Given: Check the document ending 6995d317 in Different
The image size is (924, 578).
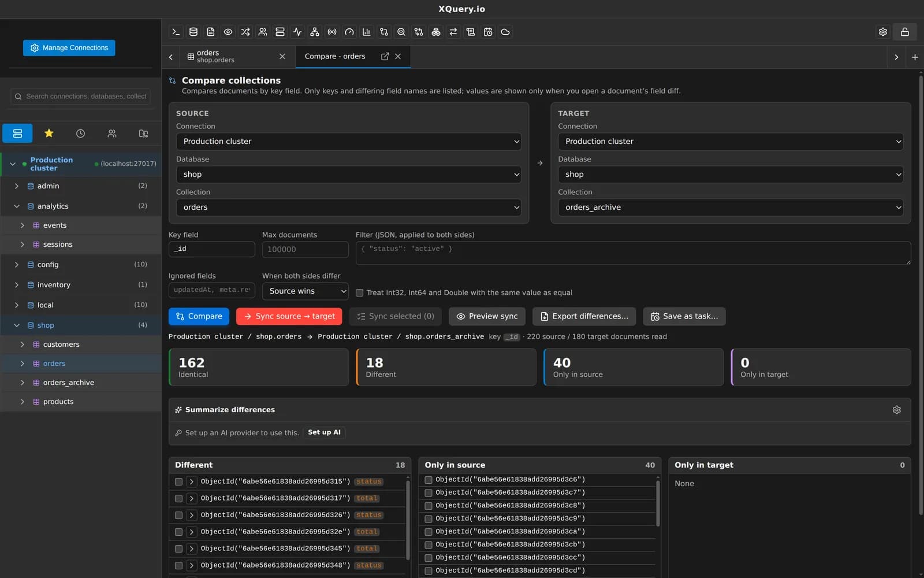Looking at the screenshot, I should [x=178, y=498].
